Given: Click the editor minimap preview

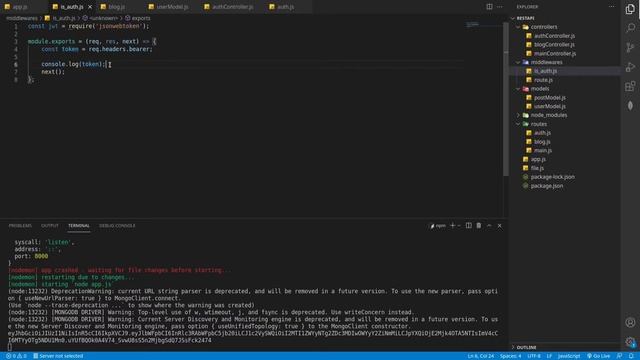Looking at the screenshot, I should coord(472,24).
